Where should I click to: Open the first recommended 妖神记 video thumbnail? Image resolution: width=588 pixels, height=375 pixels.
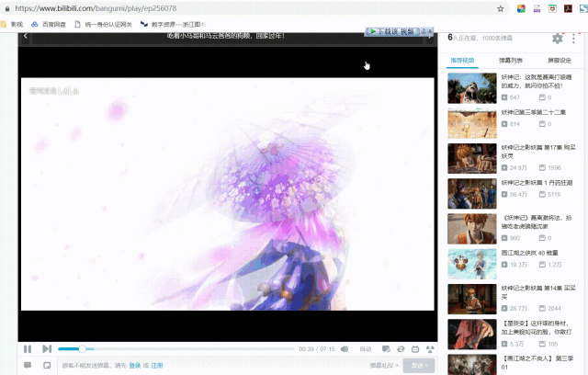pyautogui.click(x=471, y=88)
